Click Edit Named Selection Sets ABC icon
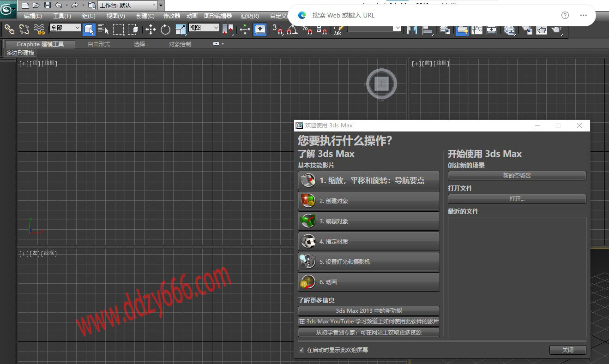The height and width of the screenshot is (364, 609). [x=338, y=30]
